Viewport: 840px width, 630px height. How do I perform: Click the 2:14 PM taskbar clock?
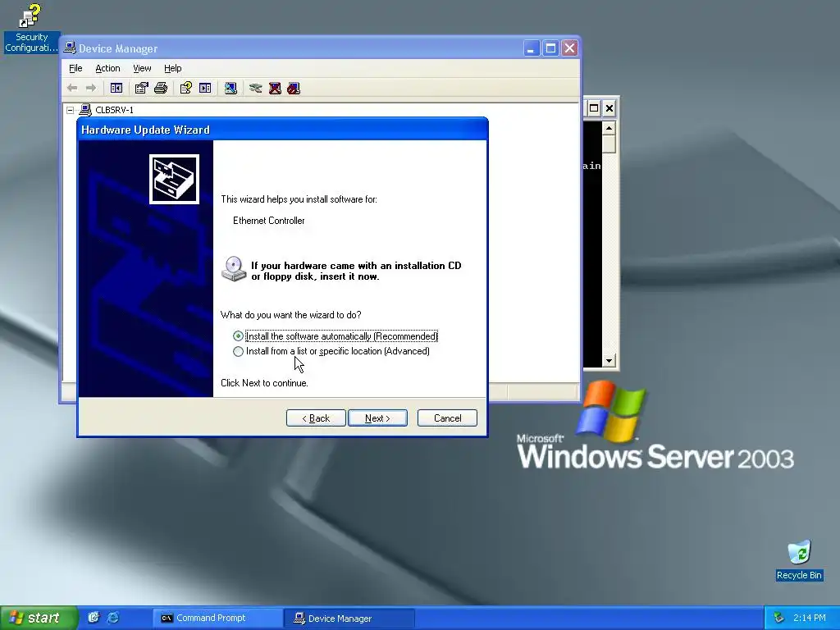[x=810, y=618]
